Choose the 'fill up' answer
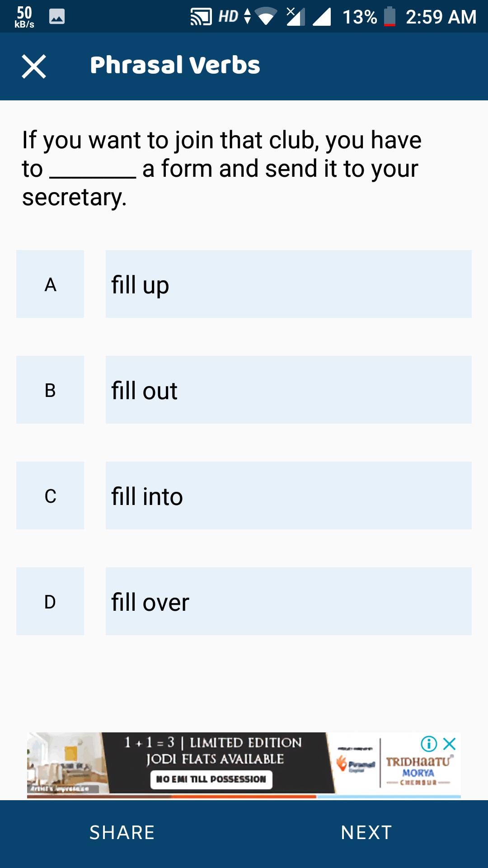This screenshot has height=868, width=488. (x=288, y=284)
